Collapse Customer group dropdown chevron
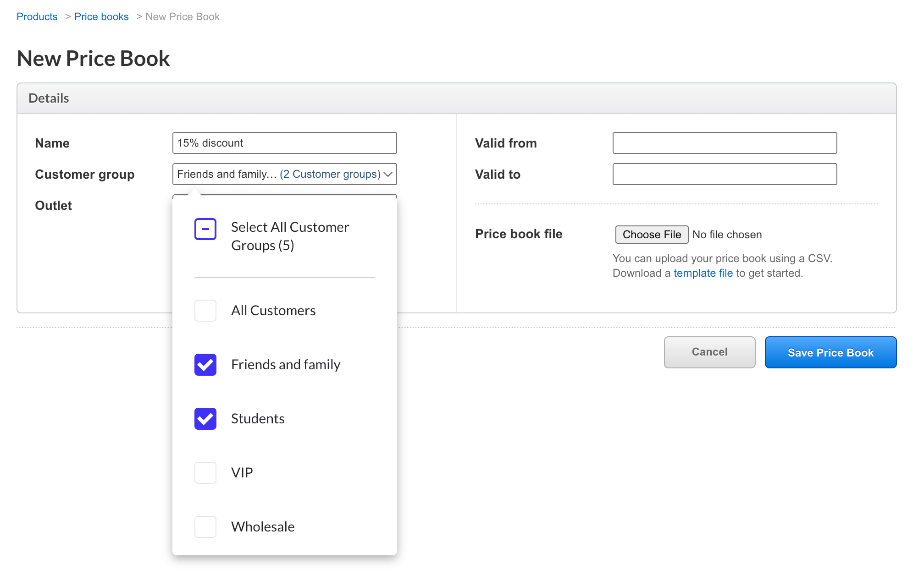 pos(388,175)
